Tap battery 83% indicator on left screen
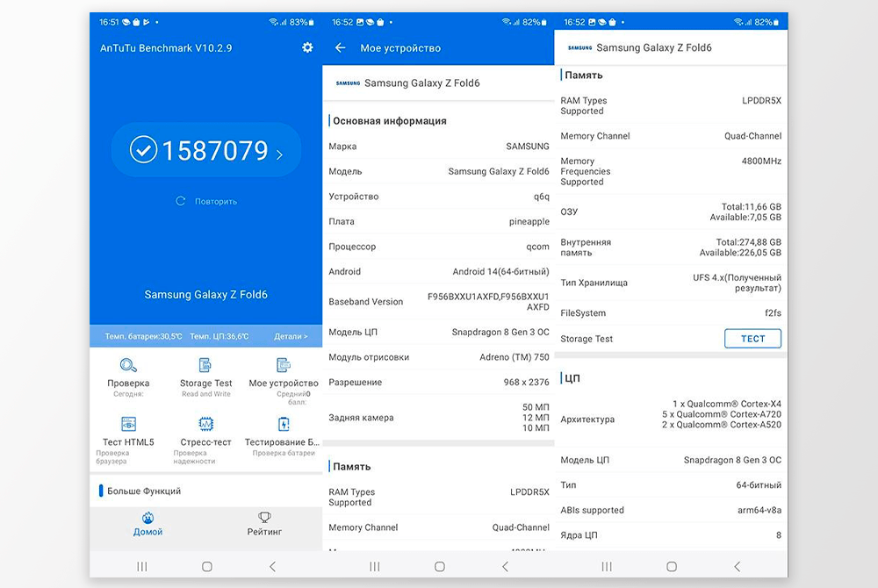This screenshot has height=588, width=878. coord(301,22)
